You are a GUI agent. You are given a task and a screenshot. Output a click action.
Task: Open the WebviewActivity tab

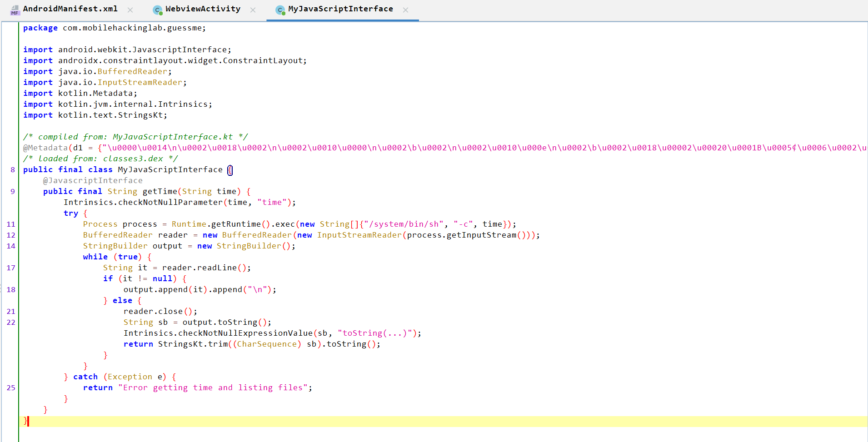(202, 9)
